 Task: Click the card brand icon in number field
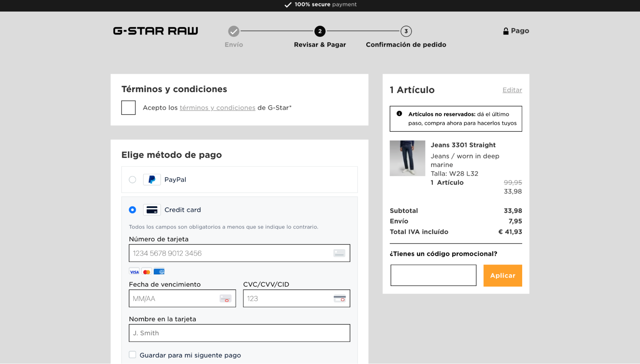click(339, 253)
